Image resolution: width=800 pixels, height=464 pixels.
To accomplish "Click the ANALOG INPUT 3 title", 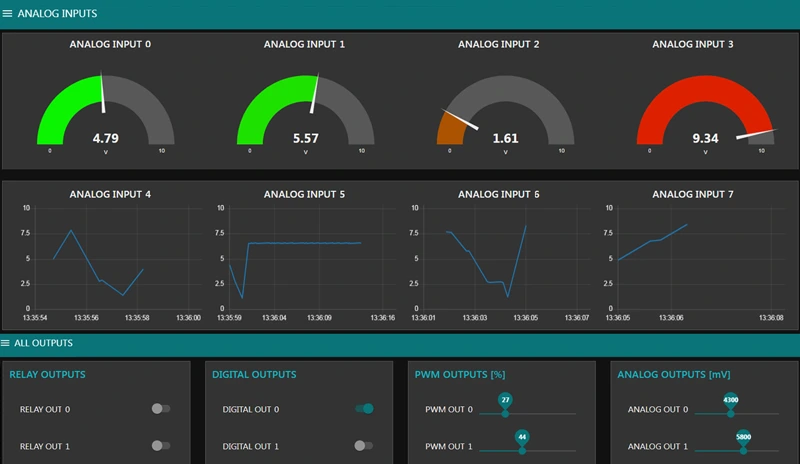I will pos(693,44).
